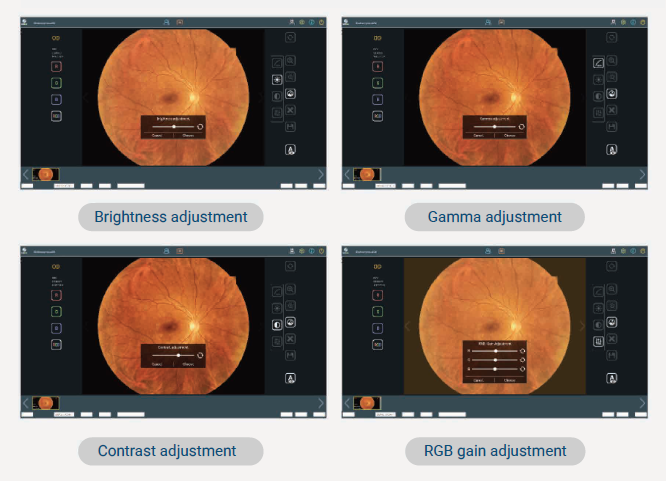
Task: Click the X cross icon in Gamma panel toolbar
Action: pos(612,110)
